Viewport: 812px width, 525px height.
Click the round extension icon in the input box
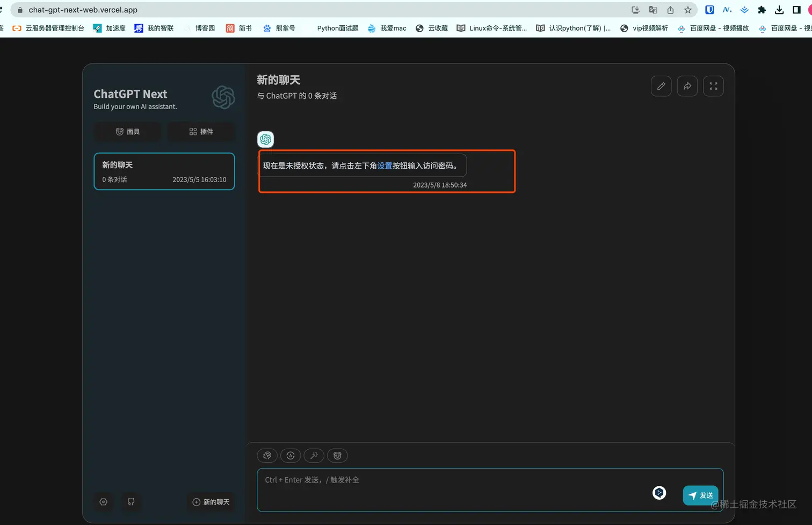pos(659,493)
